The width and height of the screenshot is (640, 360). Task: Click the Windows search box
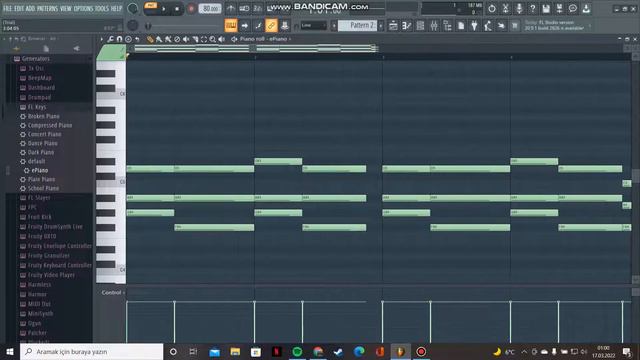[92, 351]
